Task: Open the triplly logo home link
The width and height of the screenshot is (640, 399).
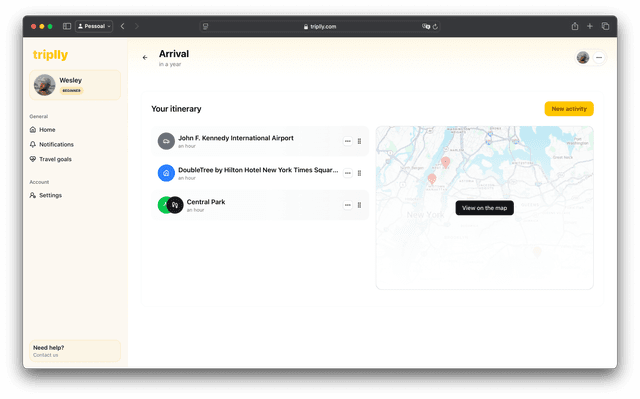Action: pyautogui.click(x=50, y=55)
